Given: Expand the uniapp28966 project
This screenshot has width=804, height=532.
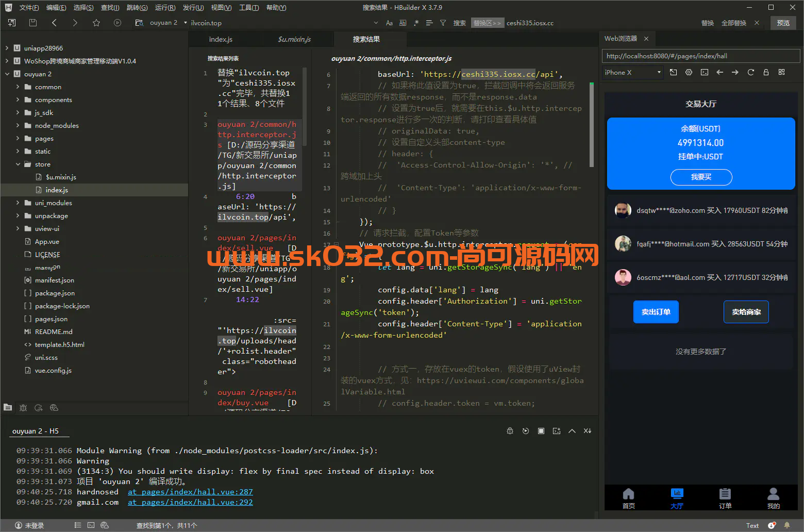Looking at the screenshot, I should [7, 48].
